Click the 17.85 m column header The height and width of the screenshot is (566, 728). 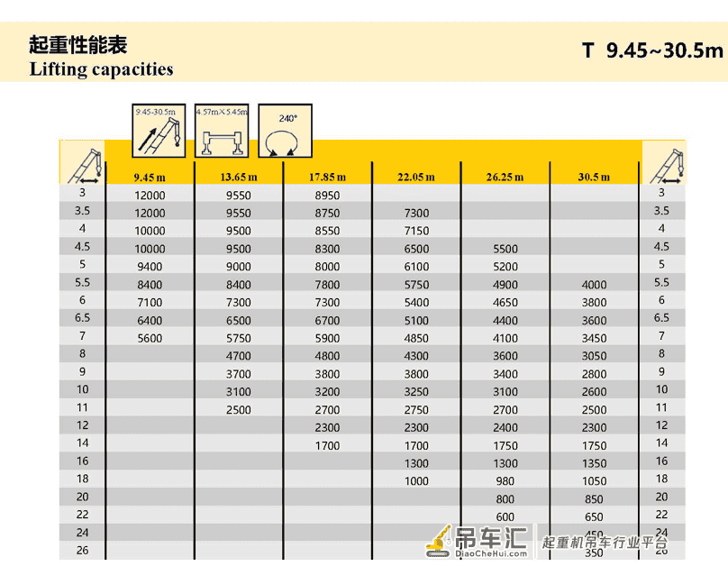pyautogui.click(x=327, y=177)
